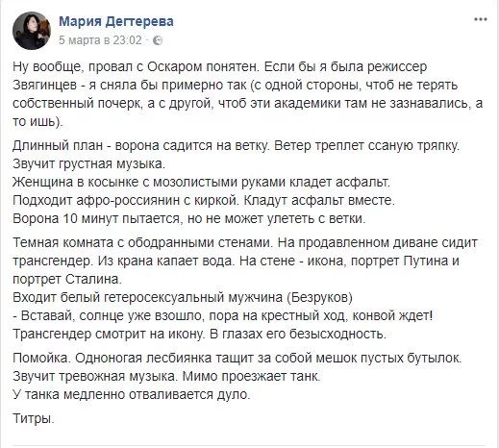Click the line beginning Длинный план - ворона

point(237,146)
